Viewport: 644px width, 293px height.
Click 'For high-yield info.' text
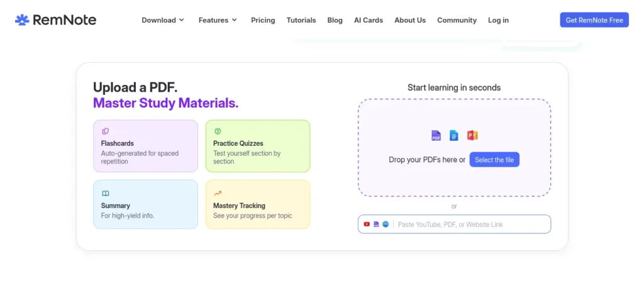click(128, 216)
